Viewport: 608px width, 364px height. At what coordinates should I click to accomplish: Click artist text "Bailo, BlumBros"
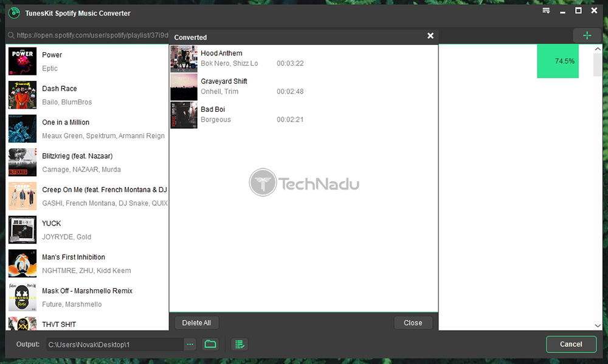(67, 102)
